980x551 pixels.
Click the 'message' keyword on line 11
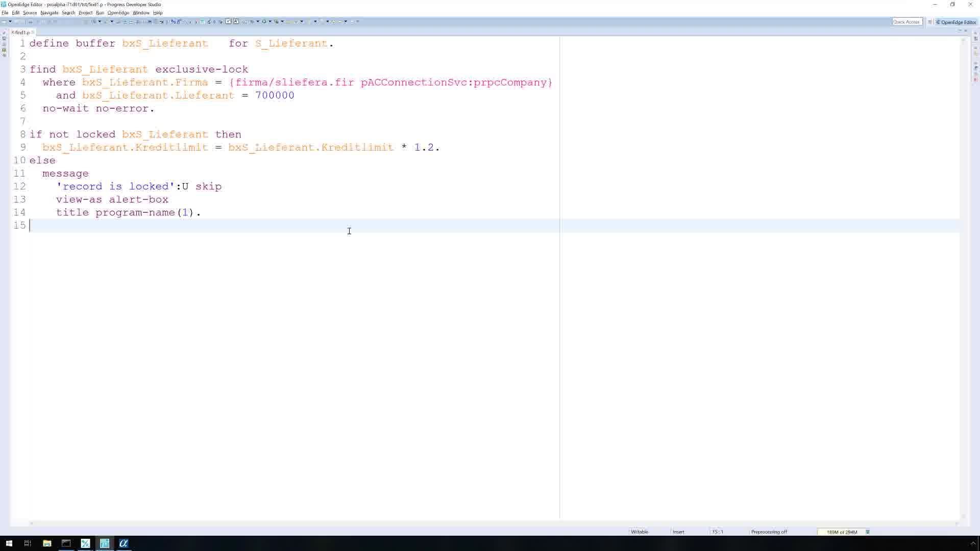click(x=65, y=173)
